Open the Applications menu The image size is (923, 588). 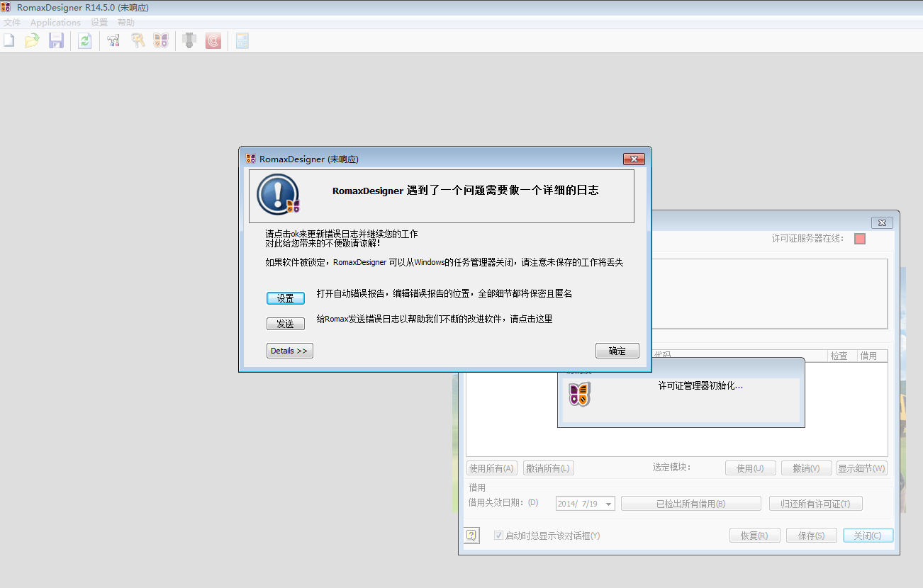pyautogui.click(x=55, y=23)
